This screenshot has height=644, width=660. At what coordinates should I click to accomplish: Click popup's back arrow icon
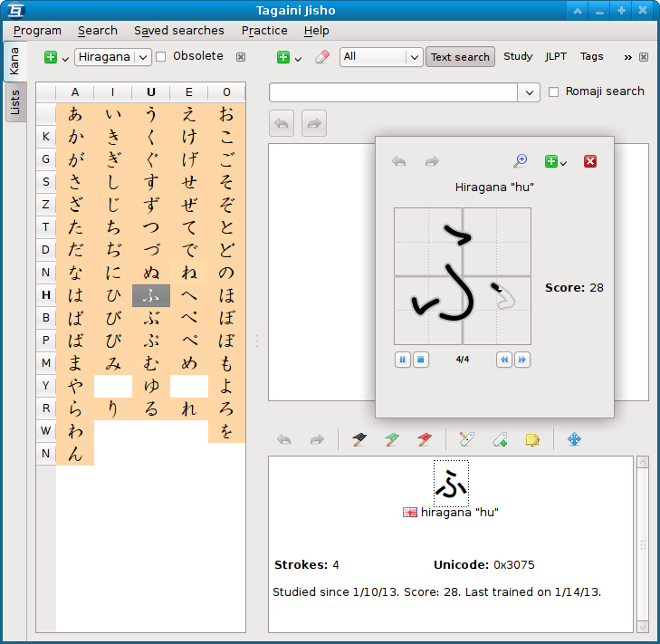(x=399, y=161)
